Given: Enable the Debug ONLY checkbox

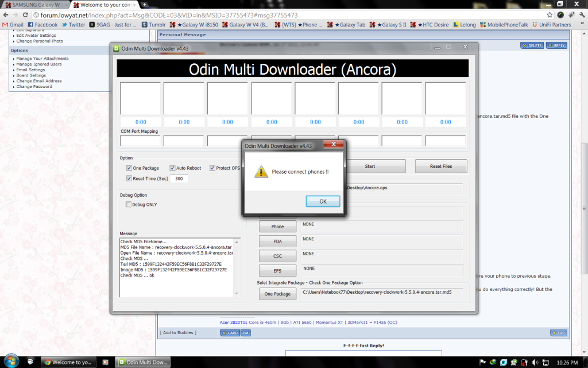Looking at the screenshot, I should (129, 204).
